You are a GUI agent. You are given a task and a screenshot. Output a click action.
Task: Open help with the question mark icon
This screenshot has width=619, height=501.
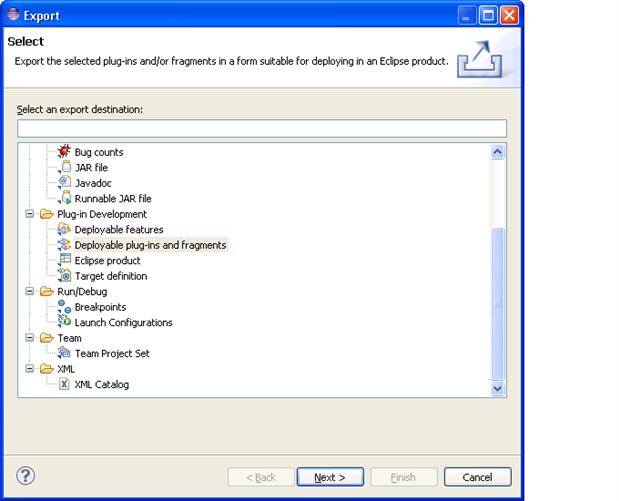[x=26, y=476]
